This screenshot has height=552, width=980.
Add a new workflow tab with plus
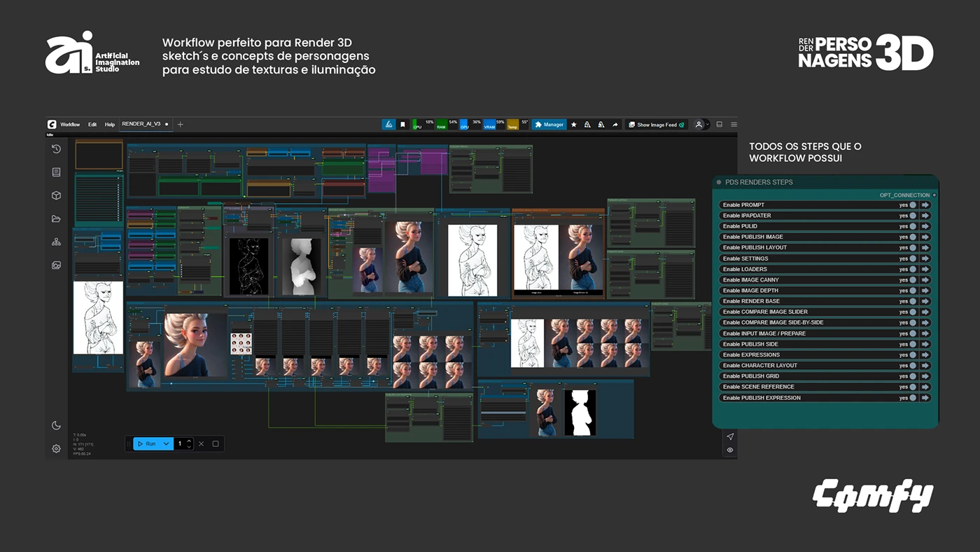click(180, 124)
